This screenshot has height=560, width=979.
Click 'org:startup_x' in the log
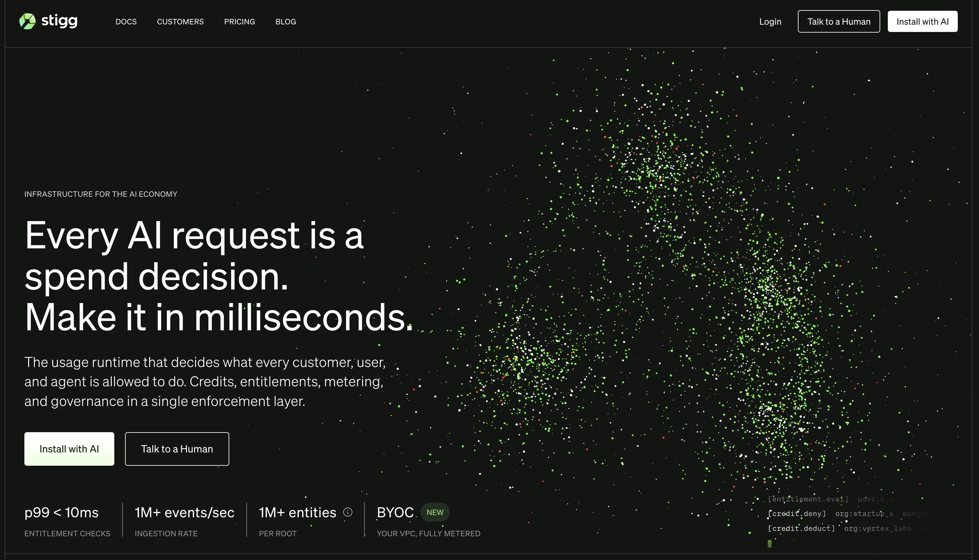point(864,513)
